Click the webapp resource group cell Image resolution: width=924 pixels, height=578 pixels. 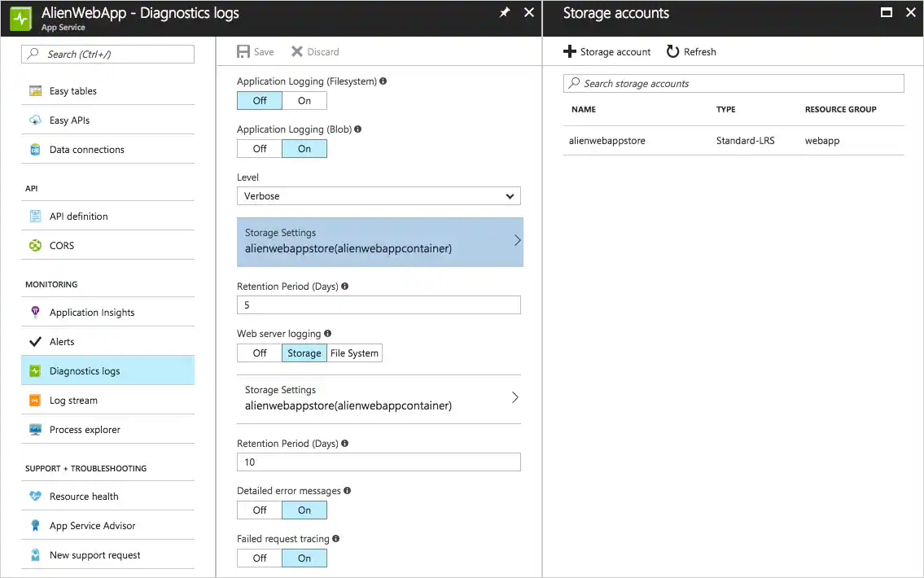point(822,141)
